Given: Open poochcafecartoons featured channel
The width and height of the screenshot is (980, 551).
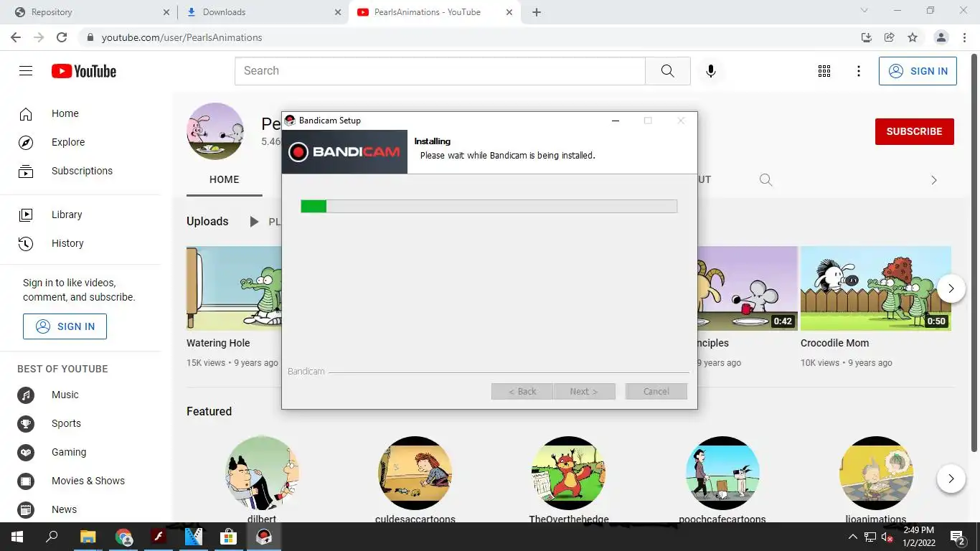Looking at the screenshot, I should pos(722,473).
